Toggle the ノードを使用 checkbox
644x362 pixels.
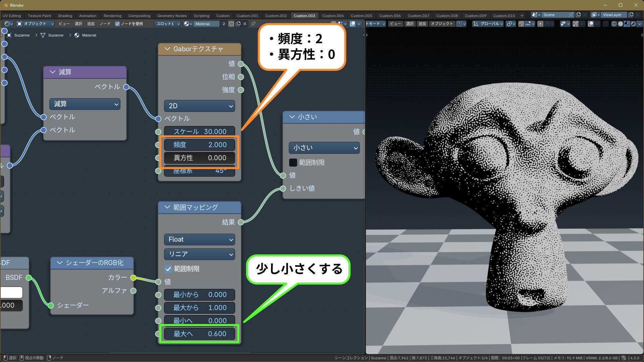click(x=117, y=24)
